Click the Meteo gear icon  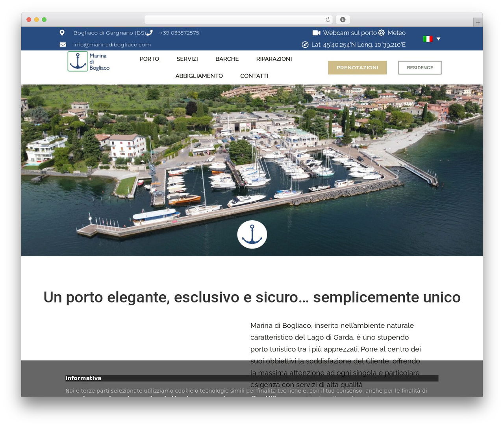tap(381, 33)
